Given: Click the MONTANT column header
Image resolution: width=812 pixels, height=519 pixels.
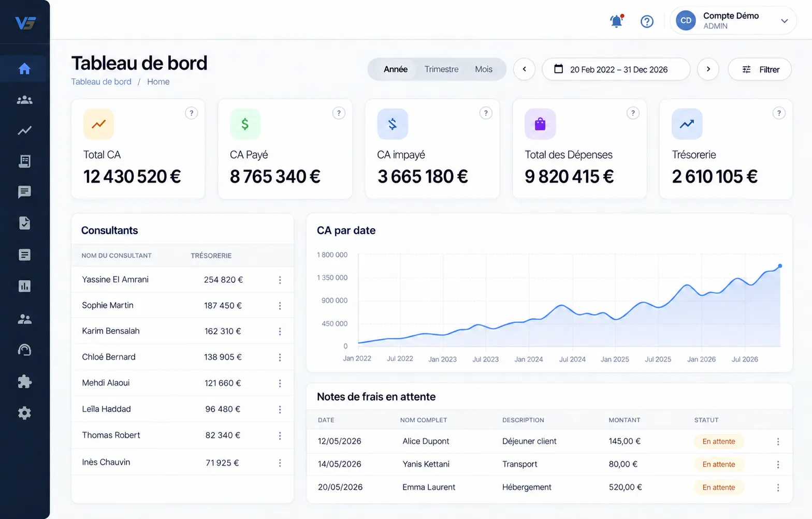Looking at the screenshot, I should [625, 420].
